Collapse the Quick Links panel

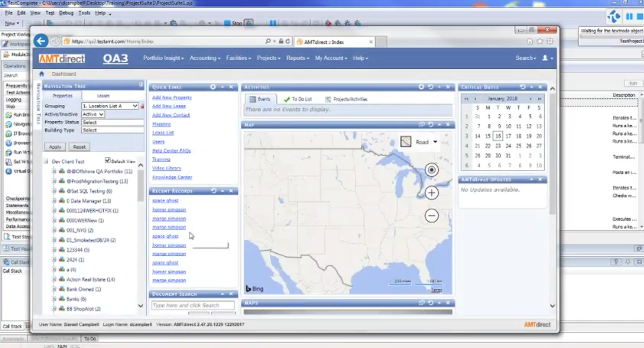222,87
